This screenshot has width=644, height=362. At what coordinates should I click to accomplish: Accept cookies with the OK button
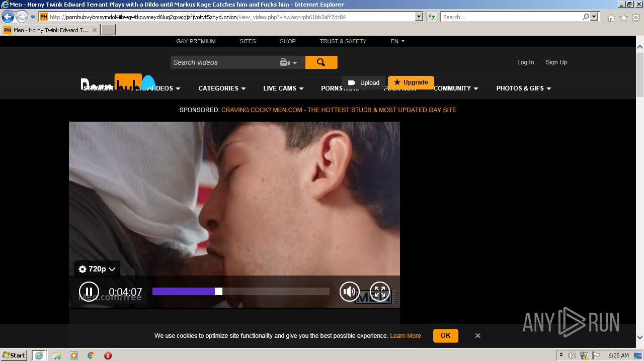pyautogui.click(x=445, y=335)
